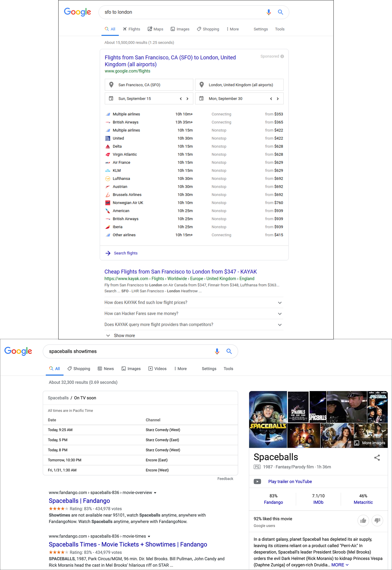This screenshot has width=392, height=570.
Task: Give Spaceballs a thumbs up
Action: coord(363,520)
